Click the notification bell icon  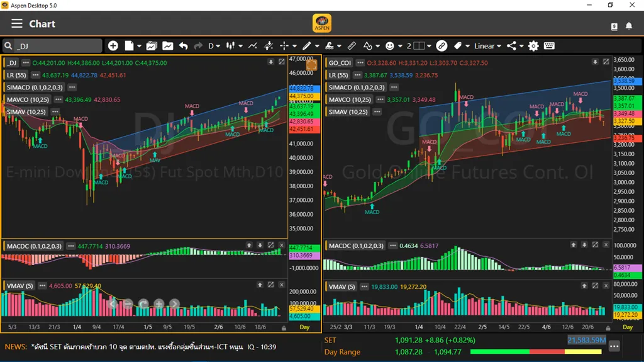[x=629, y=26]
